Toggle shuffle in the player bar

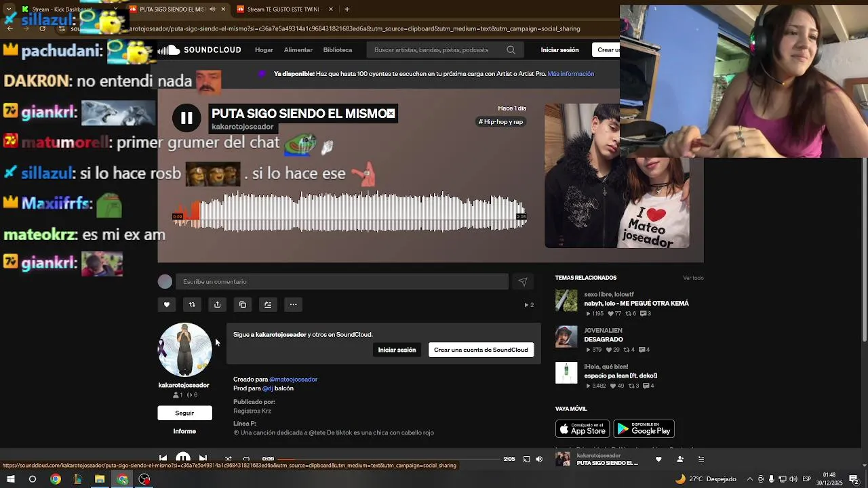[228, 459]
